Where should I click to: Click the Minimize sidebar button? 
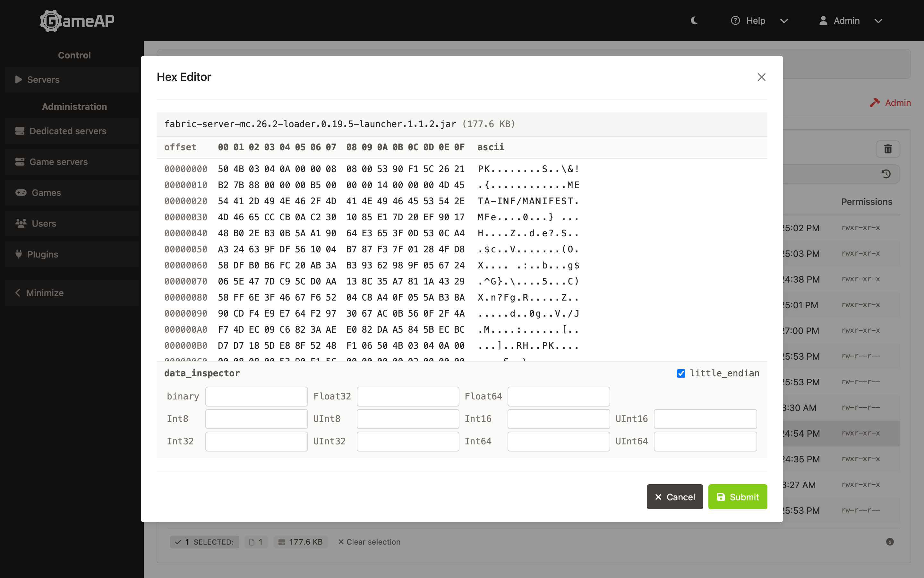tap(72, 293)
